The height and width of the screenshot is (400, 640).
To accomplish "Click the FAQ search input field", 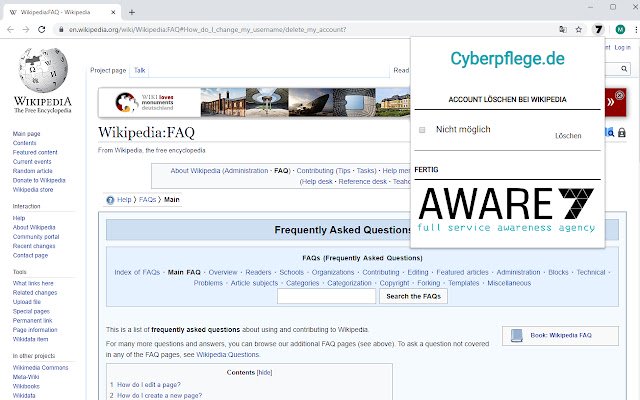I will 327,296.
